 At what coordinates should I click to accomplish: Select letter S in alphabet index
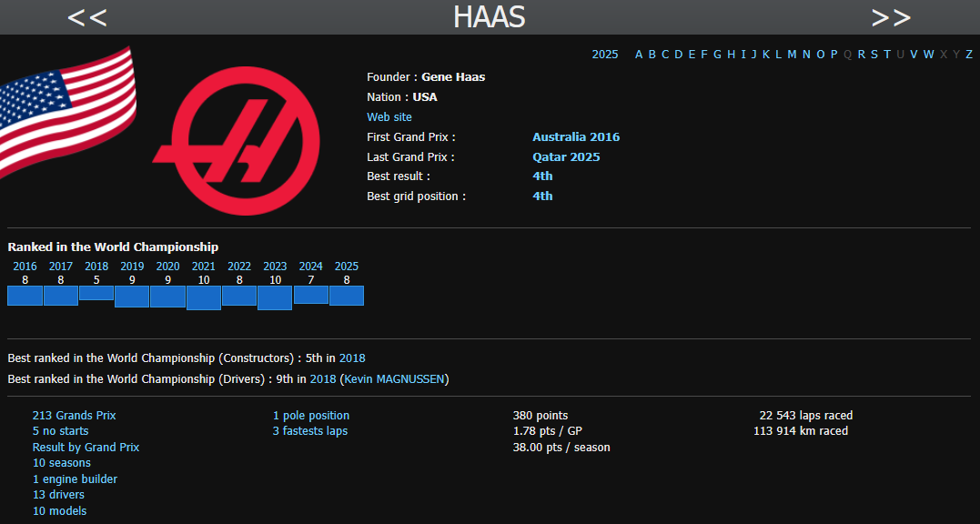tap(874, 55)
